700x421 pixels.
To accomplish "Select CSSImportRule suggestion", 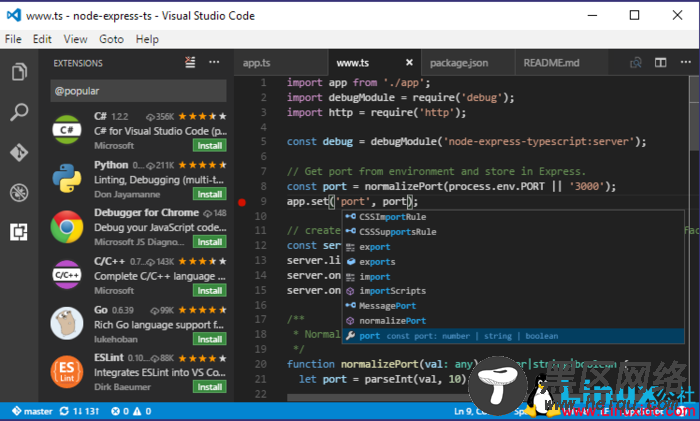I will 513,217.
